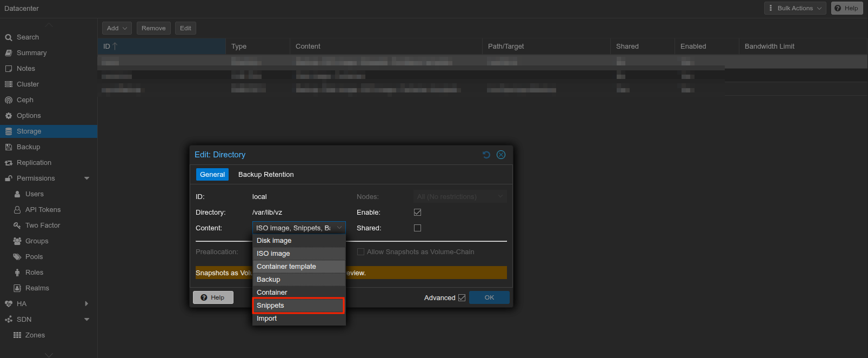The height and width of the screenshot is (358, 868).
Task: Switch to the General tab
Action: 212,175
